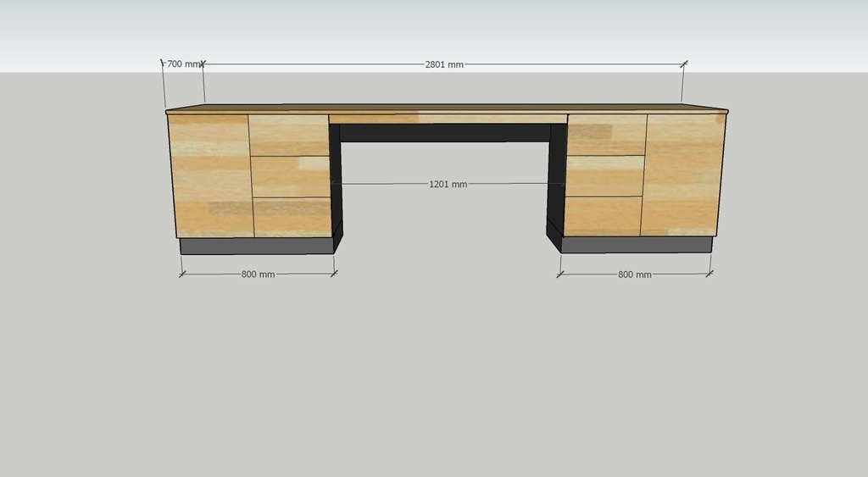Viewport: 868px width, 477px height.
Task: Select the left 800 mm dimension label
Action: pyautogui.click(x=258, y=275)
